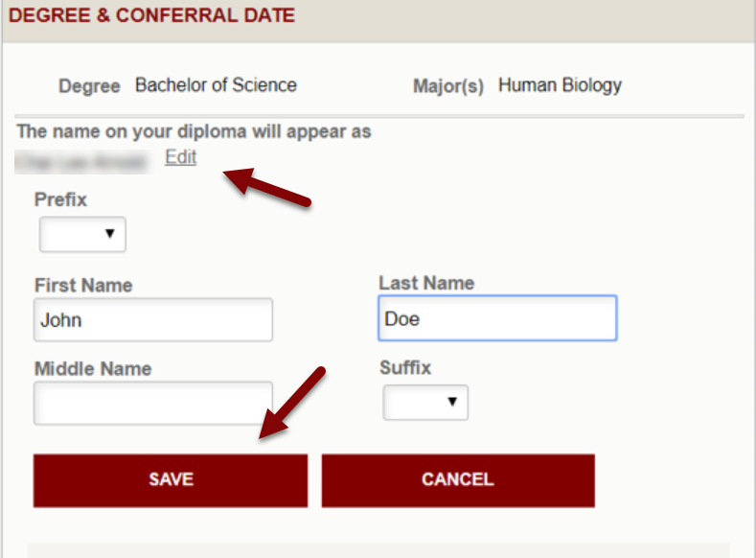Click the Prefix field label

point(60,199)
